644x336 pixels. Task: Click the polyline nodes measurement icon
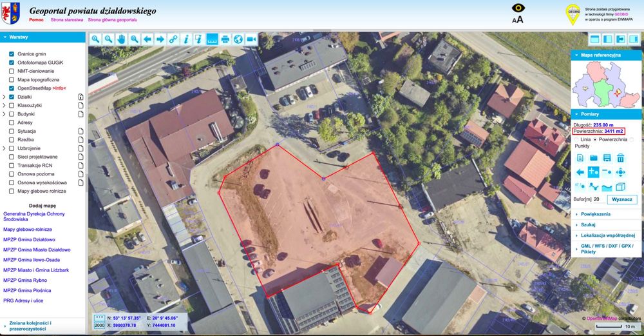point(594,187)
